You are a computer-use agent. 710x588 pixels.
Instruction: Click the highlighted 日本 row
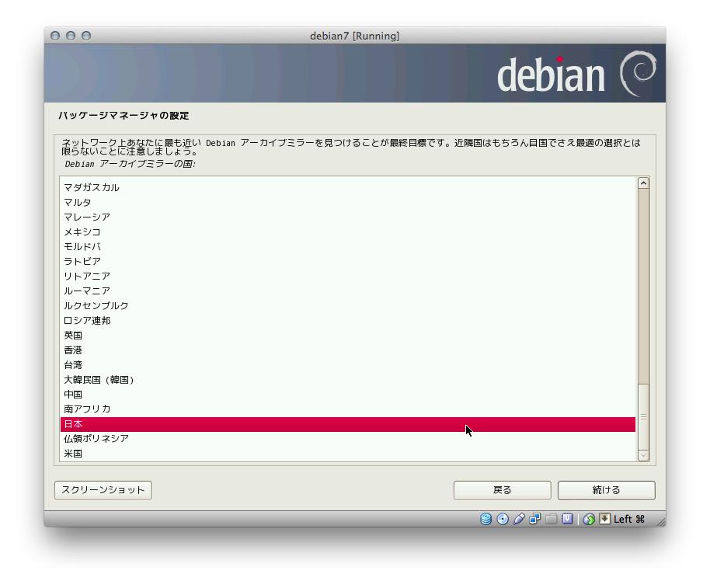click(348, 424)
